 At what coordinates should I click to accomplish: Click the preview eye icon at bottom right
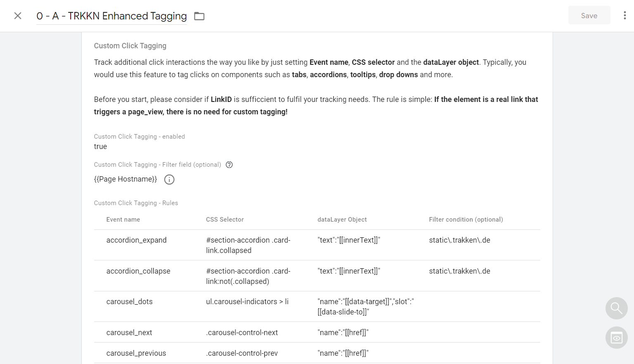click(616, 338)
